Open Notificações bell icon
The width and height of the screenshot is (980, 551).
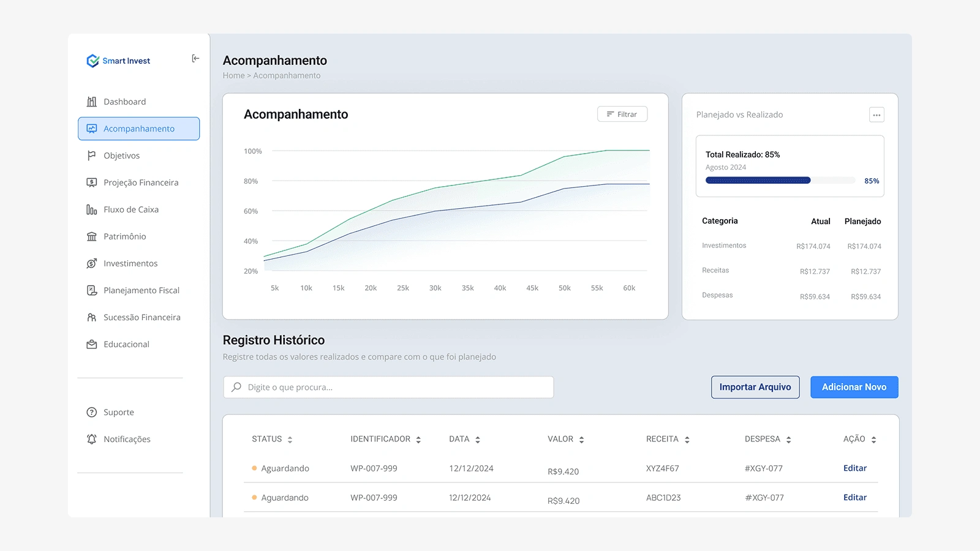coord(92,439)
